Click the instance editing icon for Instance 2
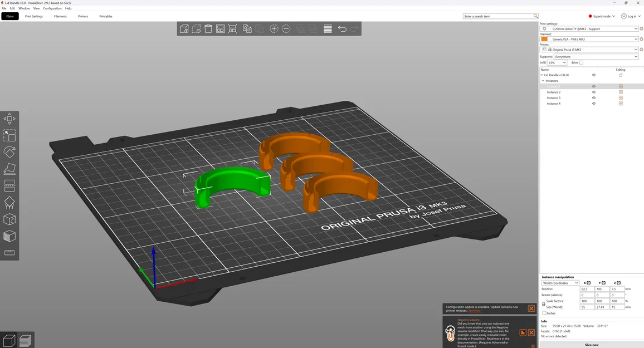This screenshot has width=644, height=348. tap(621, 92)
